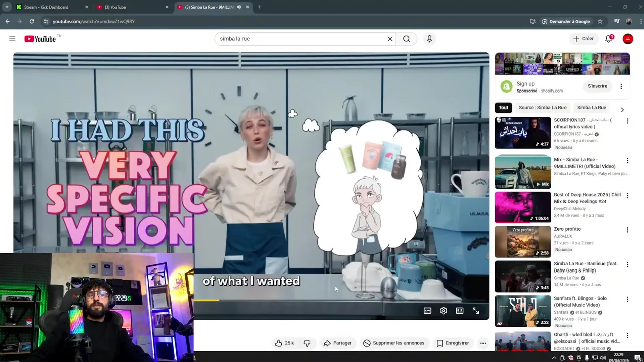Save video with Enregistrer
The height and width of the screenshot is (362, 644).
pos(452,343)
